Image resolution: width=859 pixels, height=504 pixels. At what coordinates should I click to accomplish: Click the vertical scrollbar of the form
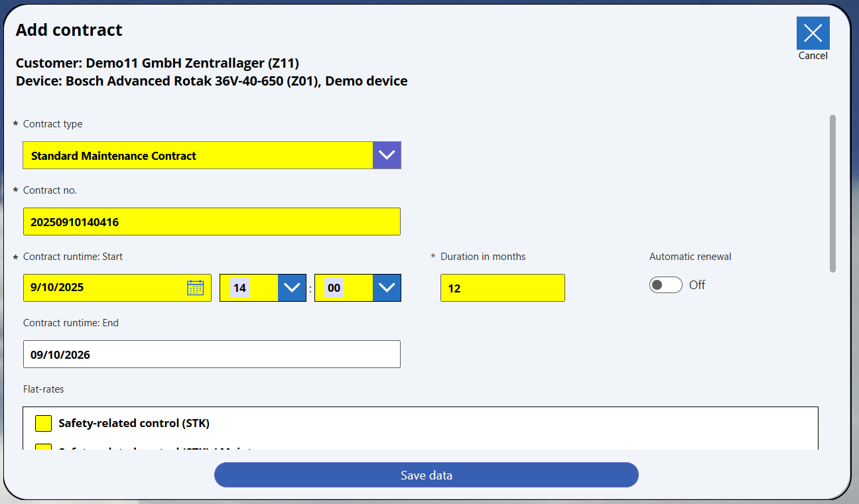(x=832, y=194)
